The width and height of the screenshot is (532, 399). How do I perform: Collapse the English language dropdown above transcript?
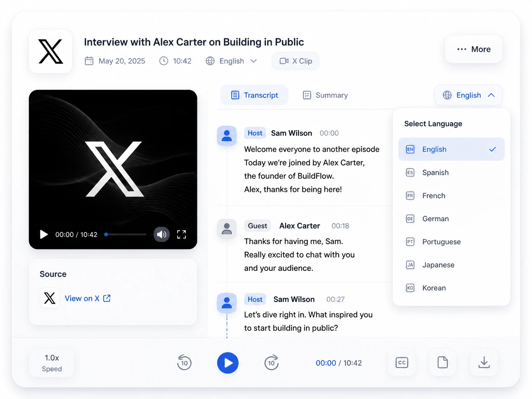coord(468,95)
